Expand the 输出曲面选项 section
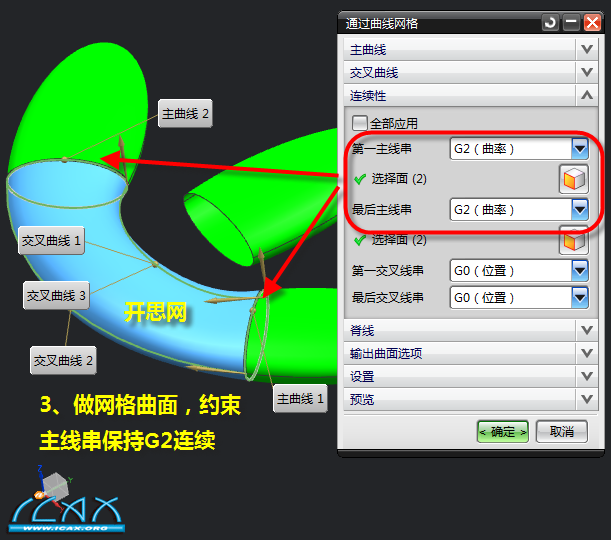 point(470,353)
